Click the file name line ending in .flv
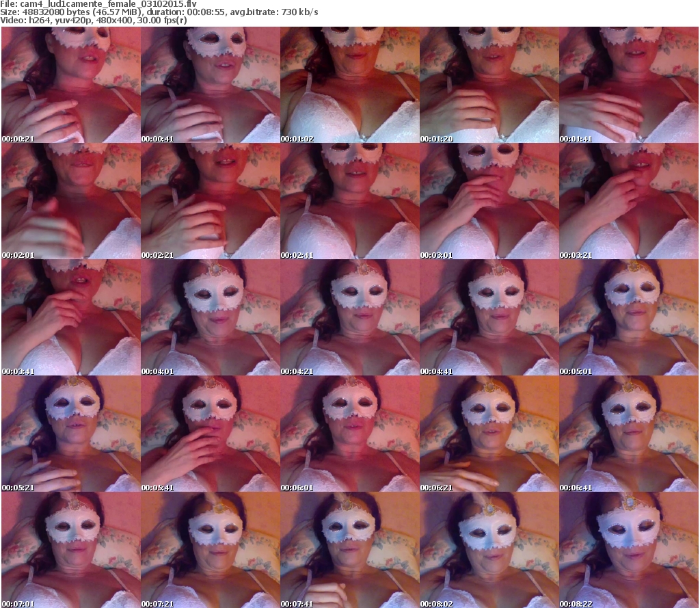Viewport: 700px width, 608px height. click(x=98, y=4)
